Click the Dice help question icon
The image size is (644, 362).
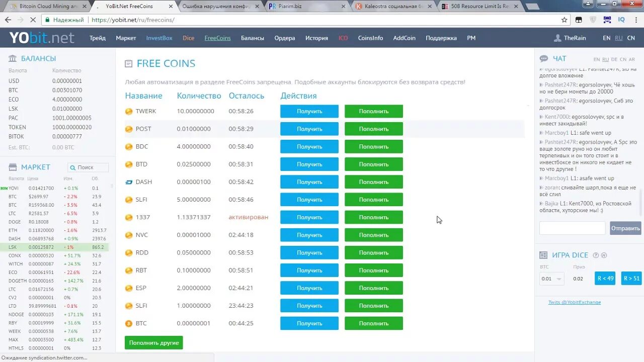596,255
